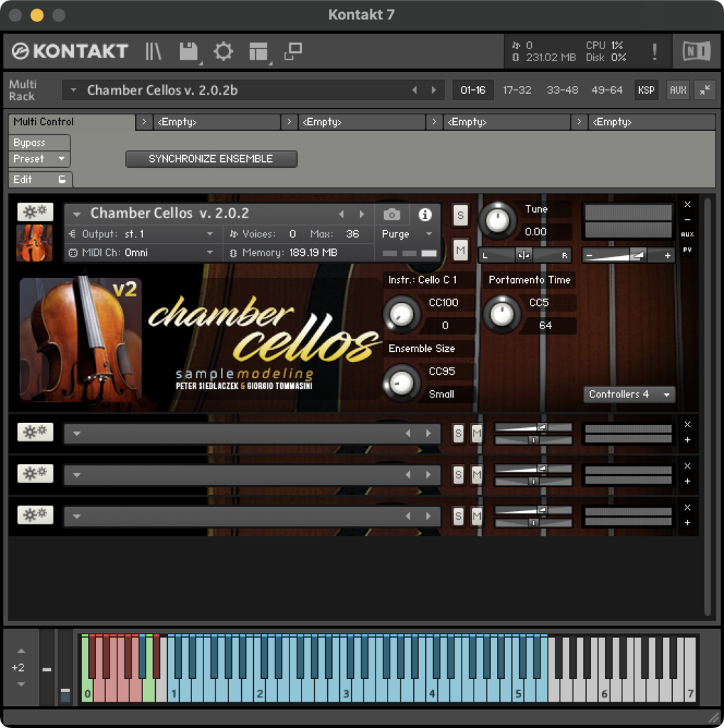Click the Tune knob
The height and width of the screenshot is (728, 724).
497,220
